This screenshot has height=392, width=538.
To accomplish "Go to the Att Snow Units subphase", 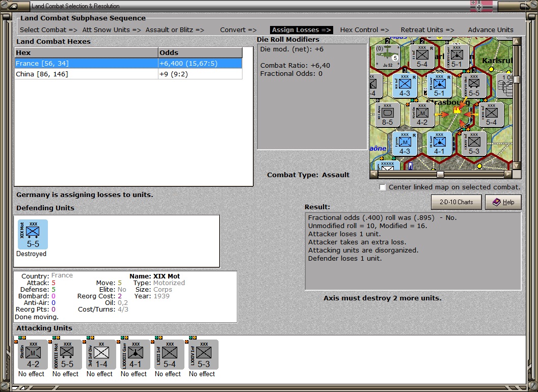I will [112, 30].
